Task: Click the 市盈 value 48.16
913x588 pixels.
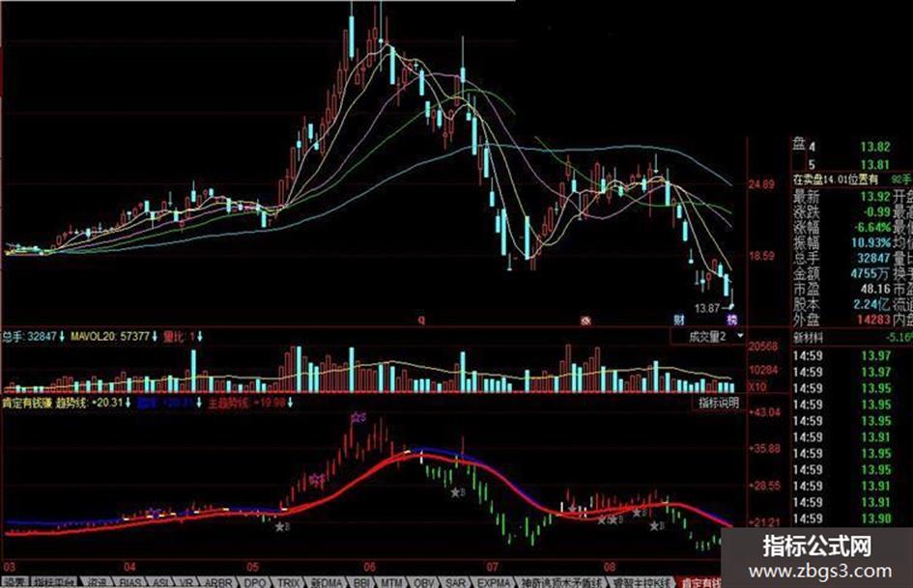Action: click(x=875, y=289)
